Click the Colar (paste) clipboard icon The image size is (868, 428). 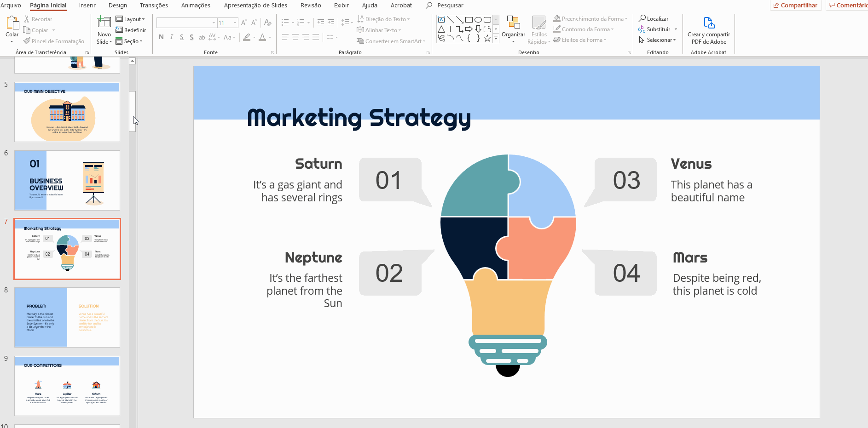12,23
